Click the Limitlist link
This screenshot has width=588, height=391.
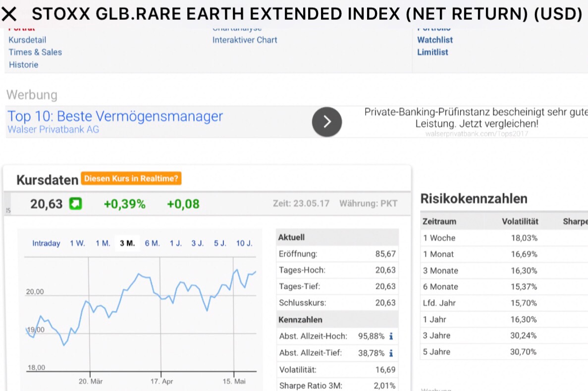point(432,52)
